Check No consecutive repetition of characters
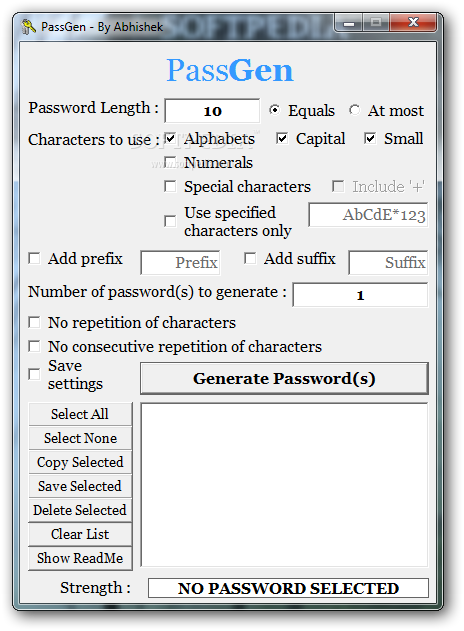Image resolution: width=464 pixels, height=631 pixels. 34,346
